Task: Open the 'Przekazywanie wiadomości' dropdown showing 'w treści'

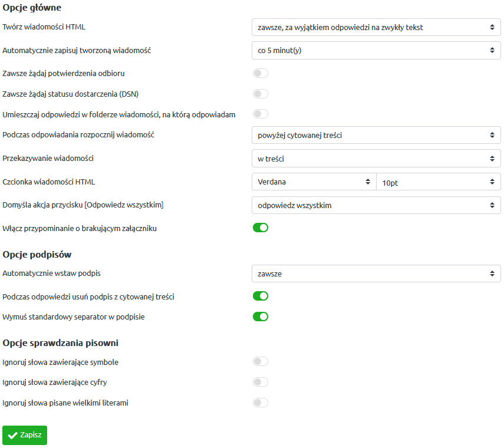Action: point(376,159)
